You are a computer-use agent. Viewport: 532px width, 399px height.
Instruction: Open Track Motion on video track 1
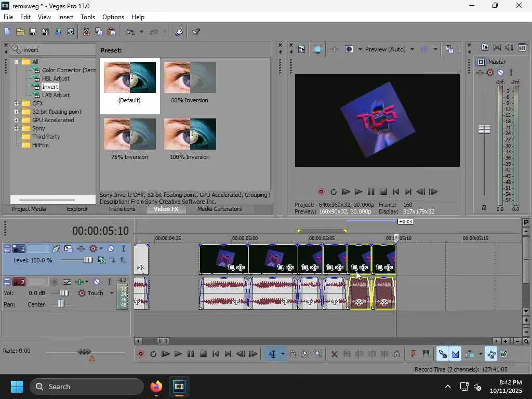pos(68,249)
